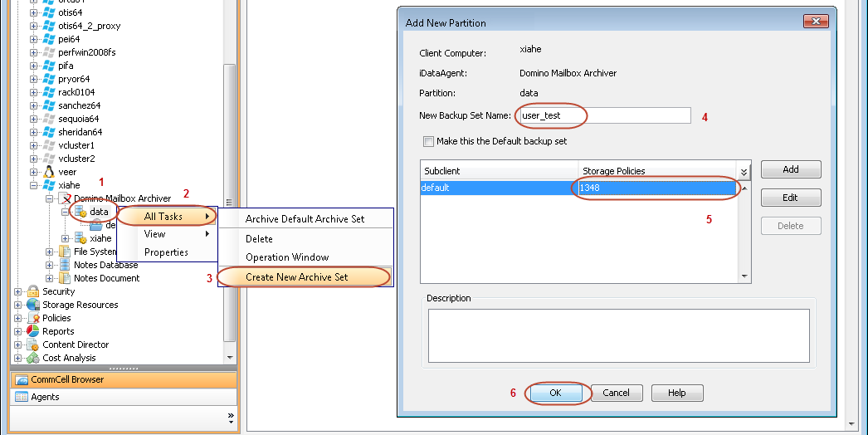
Task: Choose Create New Archive Set
Action: (297, 277)
